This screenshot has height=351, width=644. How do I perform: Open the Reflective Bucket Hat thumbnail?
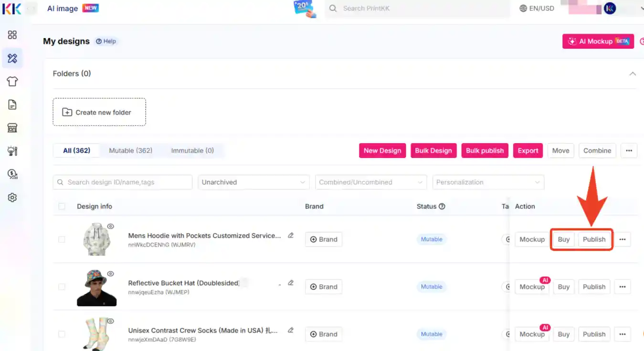pyautogui.click(x=97, y=288)
